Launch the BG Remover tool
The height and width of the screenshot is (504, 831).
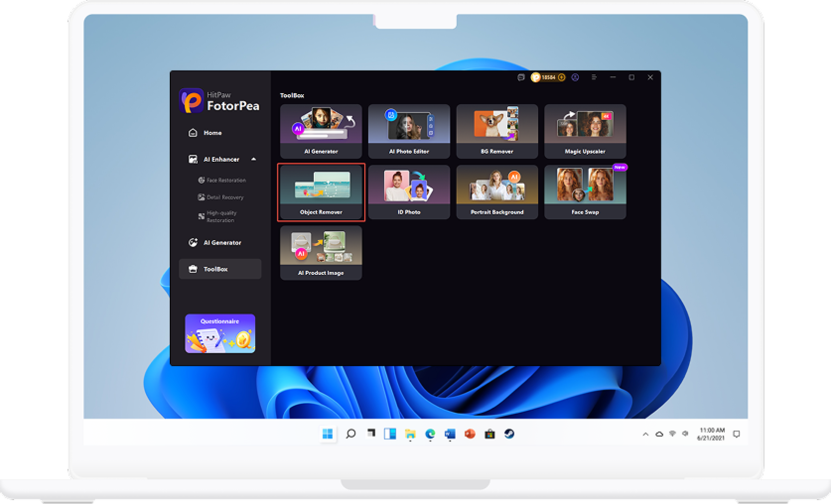497,131
